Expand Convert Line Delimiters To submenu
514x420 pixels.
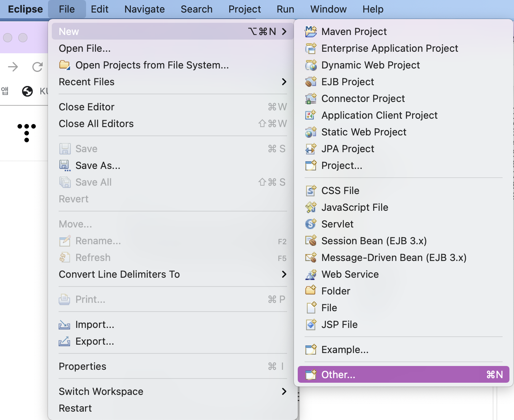pyautogui.click(x=284, y=274)
